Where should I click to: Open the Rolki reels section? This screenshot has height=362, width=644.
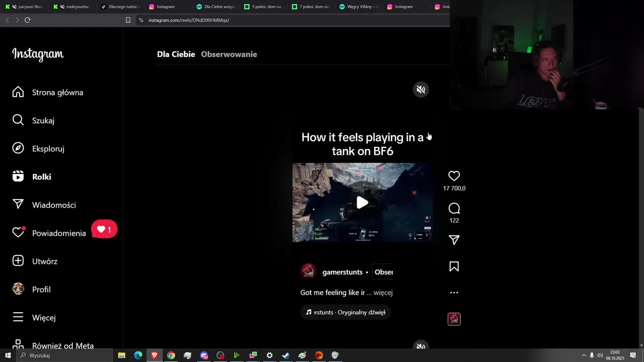32,177
